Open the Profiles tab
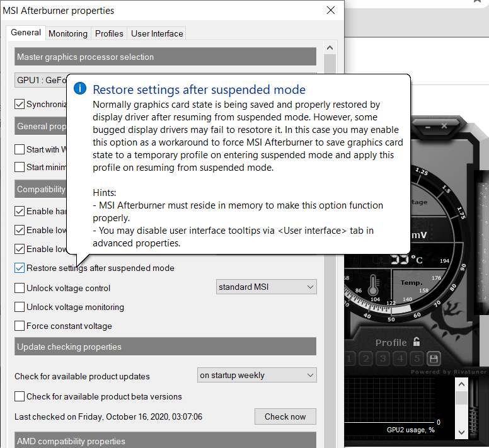 tap(109, 33)
